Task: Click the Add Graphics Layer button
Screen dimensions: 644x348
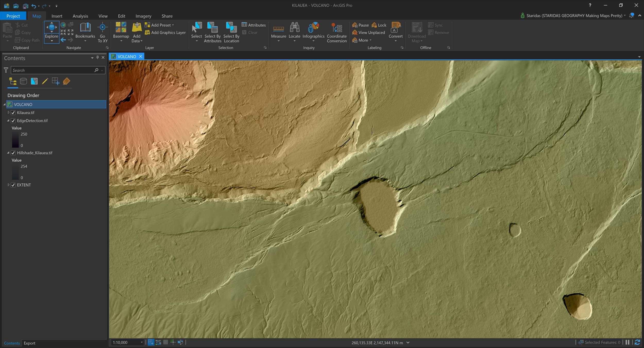Action: 165,32
